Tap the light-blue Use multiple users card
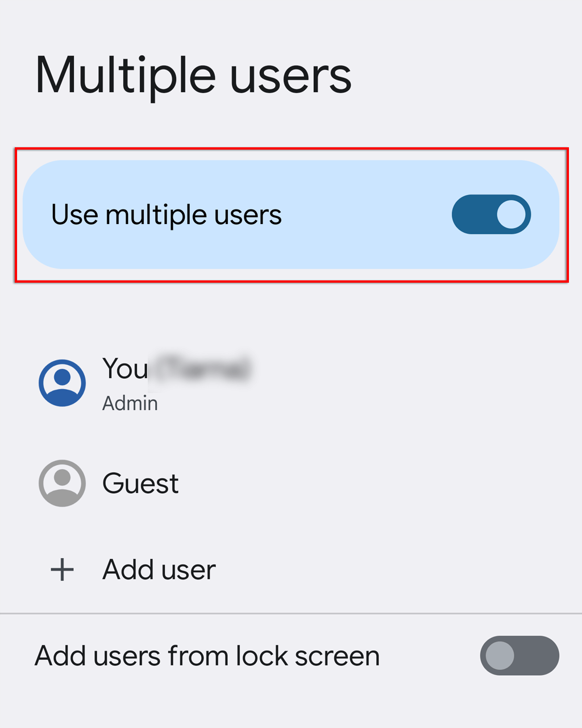This screenshot has height=728, width=582. [291, 214]
